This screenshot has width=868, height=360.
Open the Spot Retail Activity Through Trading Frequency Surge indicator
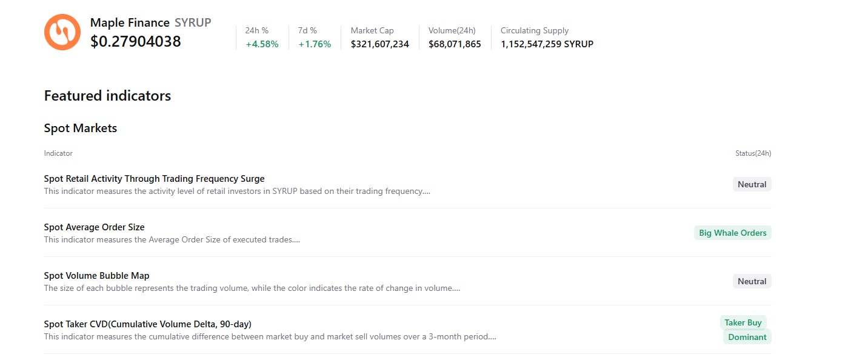(x=154, y=178)
